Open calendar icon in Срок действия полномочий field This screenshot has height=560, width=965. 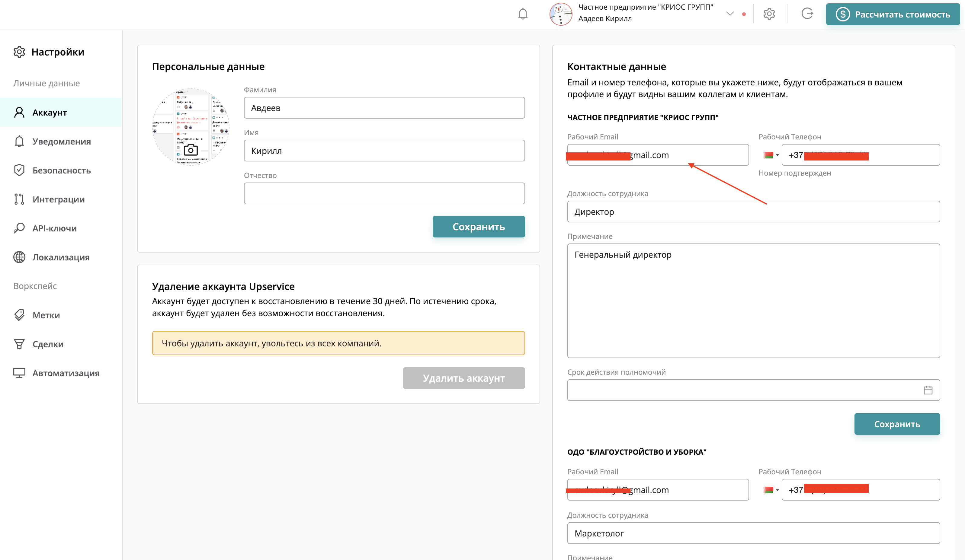pyautogui.click(x=928, y=390)
